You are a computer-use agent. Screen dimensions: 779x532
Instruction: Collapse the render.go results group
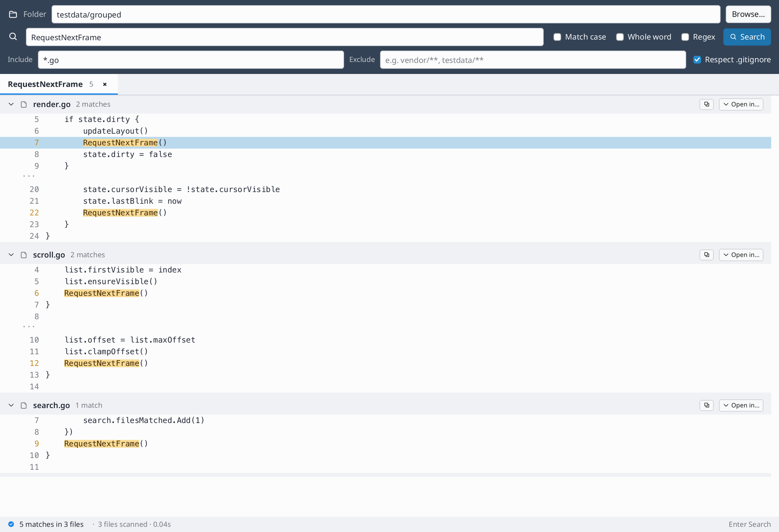[11, 104]
